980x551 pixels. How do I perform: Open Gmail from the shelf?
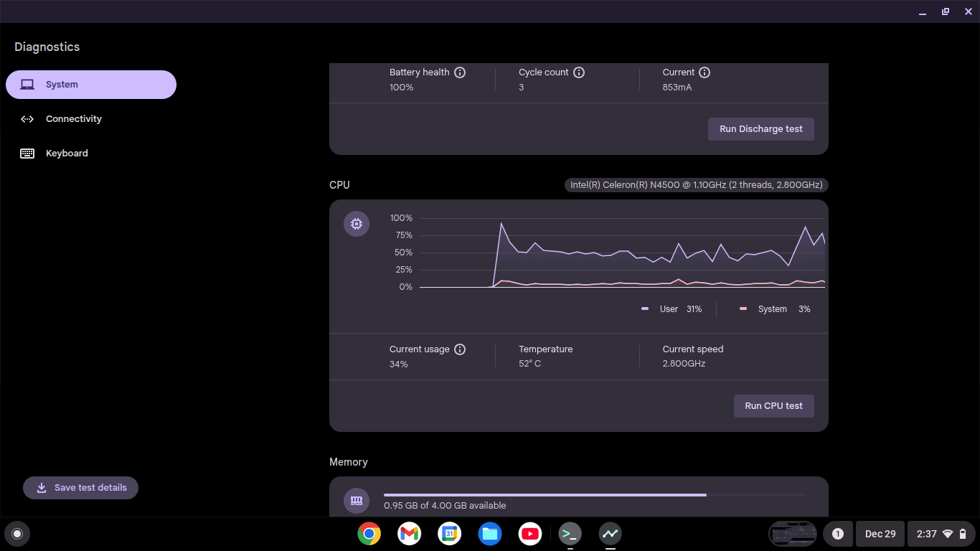click(x=410, y=534)
